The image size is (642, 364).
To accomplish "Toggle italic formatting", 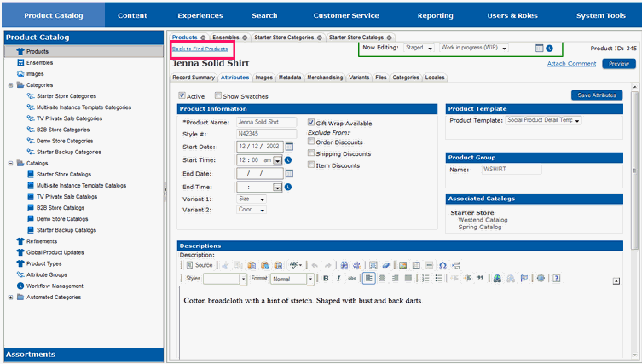I will pos(338,279).
